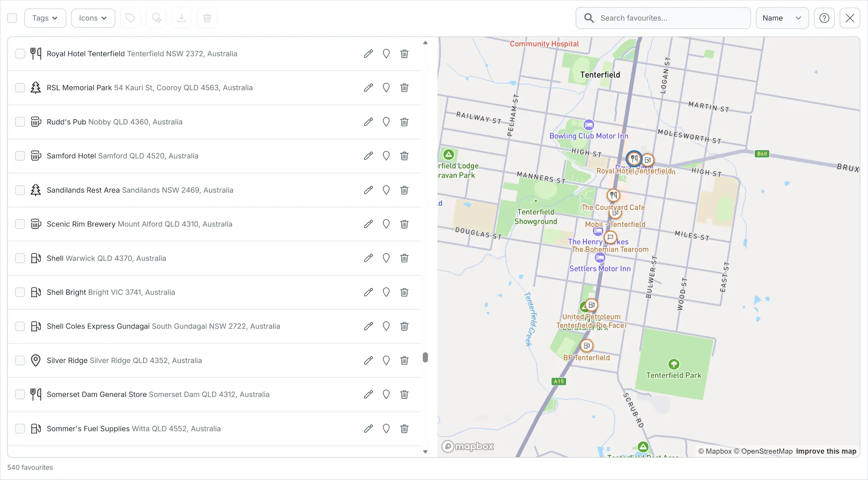Download selected favourites using toolbar icon

click(182, 18)
